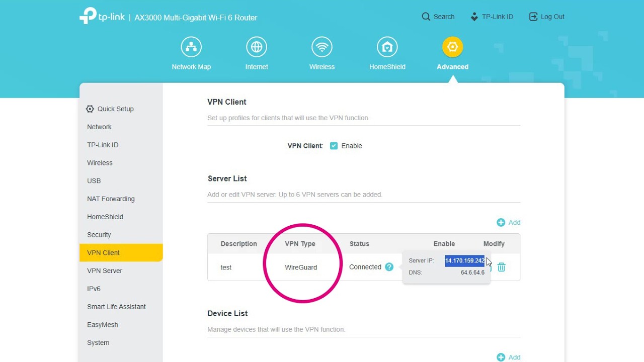Click the Connected status help icon
The width and height of the screenshot is (644, 362).
389,267
